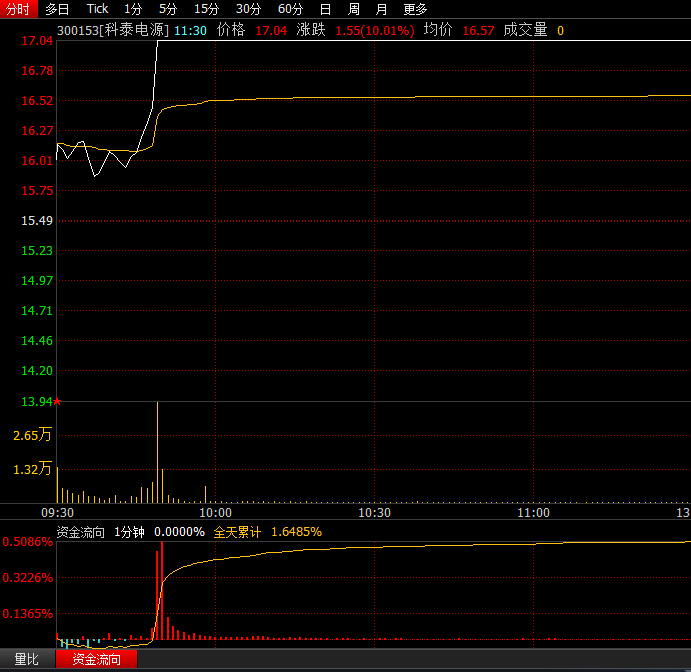Switch to the 多日 multi-day tab
The image size is (691, 672).
click(x=57, y=9)
